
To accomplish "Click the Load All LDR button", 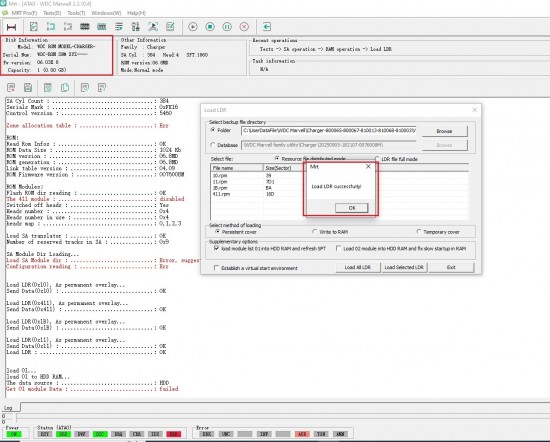I will coord(357,267).
